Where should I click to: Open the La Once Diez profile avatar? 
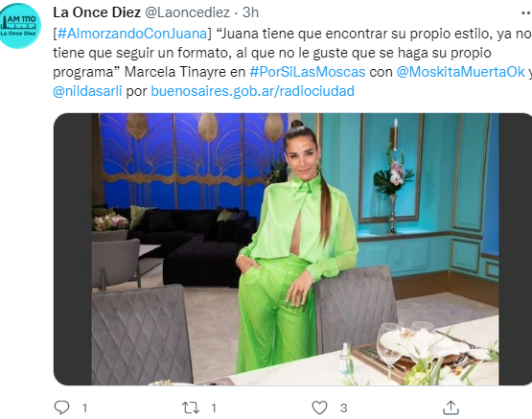(20, 26)
